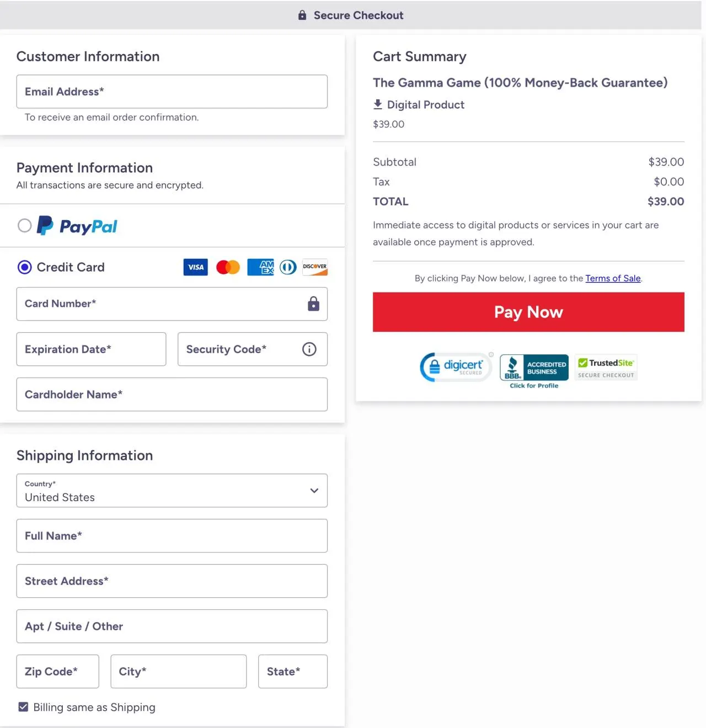Image resolution: width=706 pixels, height=728 pixels.
Task: Select the Credit Card payment option
Action: pos(24,267)
